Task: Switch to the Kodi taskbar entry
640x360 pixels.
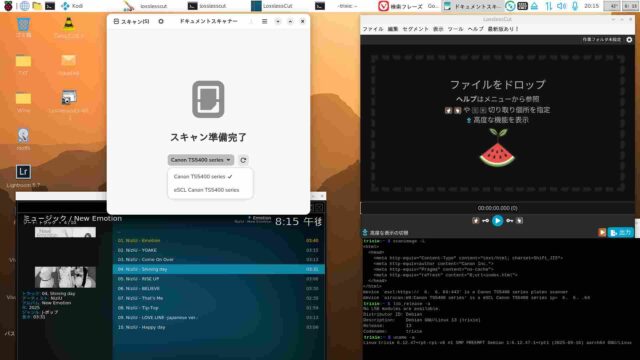Action: (72, 6)
